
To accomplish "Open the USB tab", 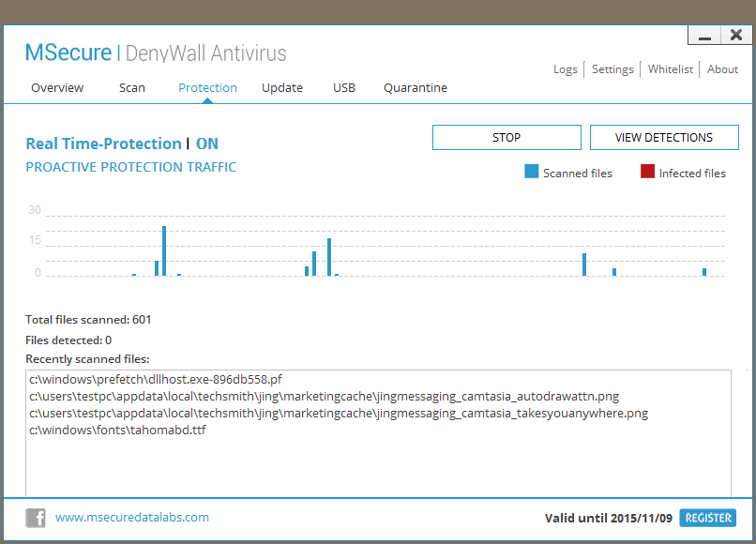I will coord(344,88).
